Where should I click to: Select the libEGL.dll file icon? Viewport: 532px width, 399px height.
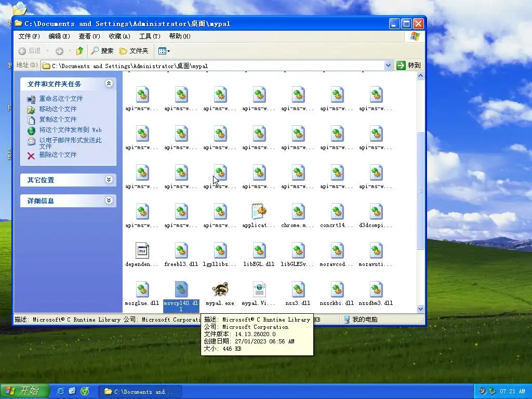259,250
